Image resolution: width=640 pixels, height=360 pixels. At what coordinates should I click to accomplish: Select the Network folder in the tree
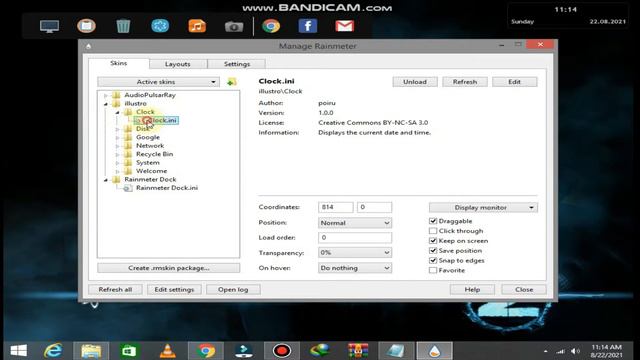point(150,146)
